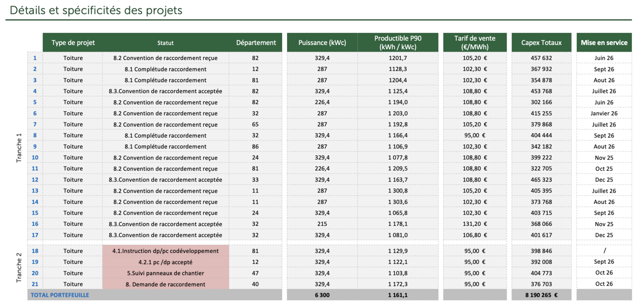Select capex value '376 703'

tap(541, 284)
